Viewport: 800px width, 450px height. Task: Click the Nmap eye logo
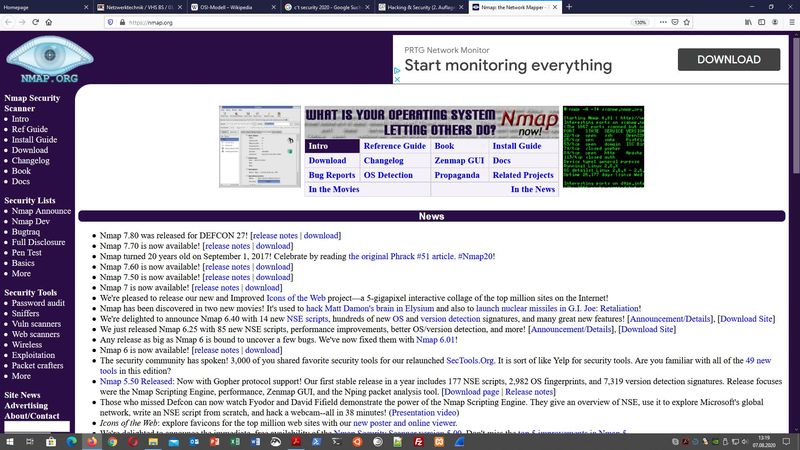pos(49,58)
